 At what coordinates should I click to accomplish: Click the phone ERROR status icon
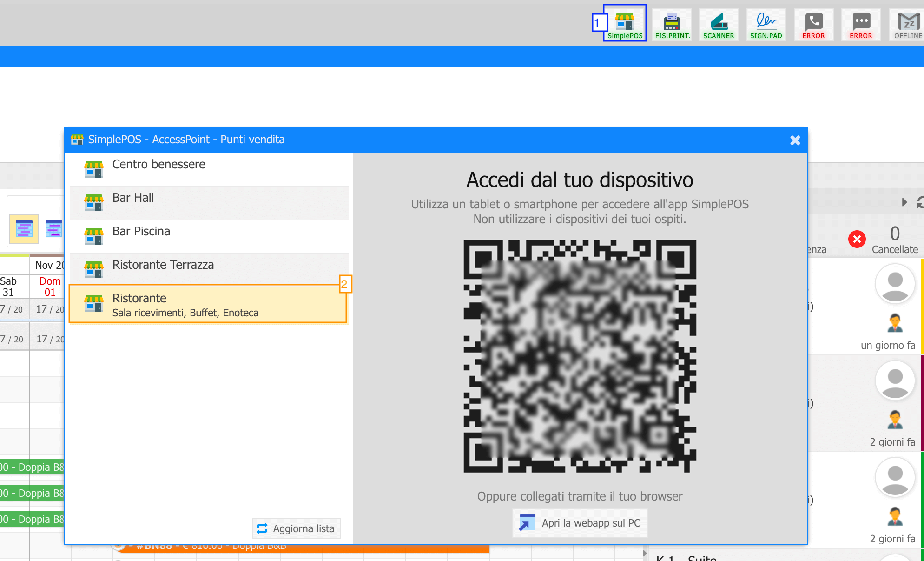813,25
